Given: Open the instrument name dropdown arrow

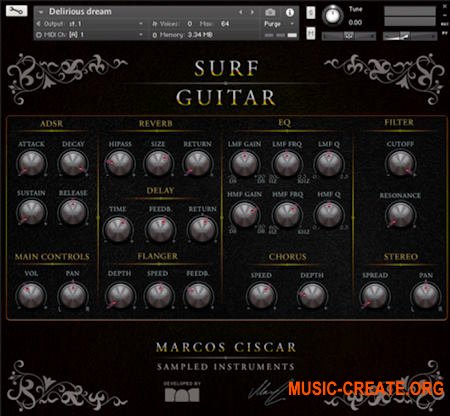Looking at the screenshot, I should 41,12.
